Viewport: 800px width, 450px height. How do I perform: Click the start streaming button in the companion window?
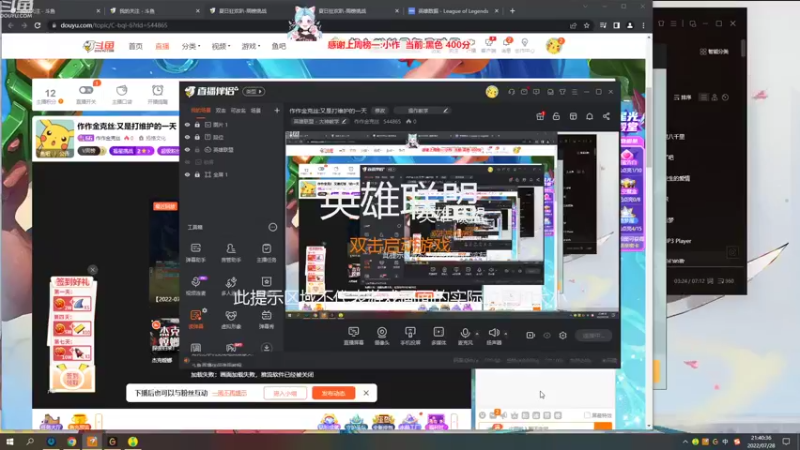593,335
